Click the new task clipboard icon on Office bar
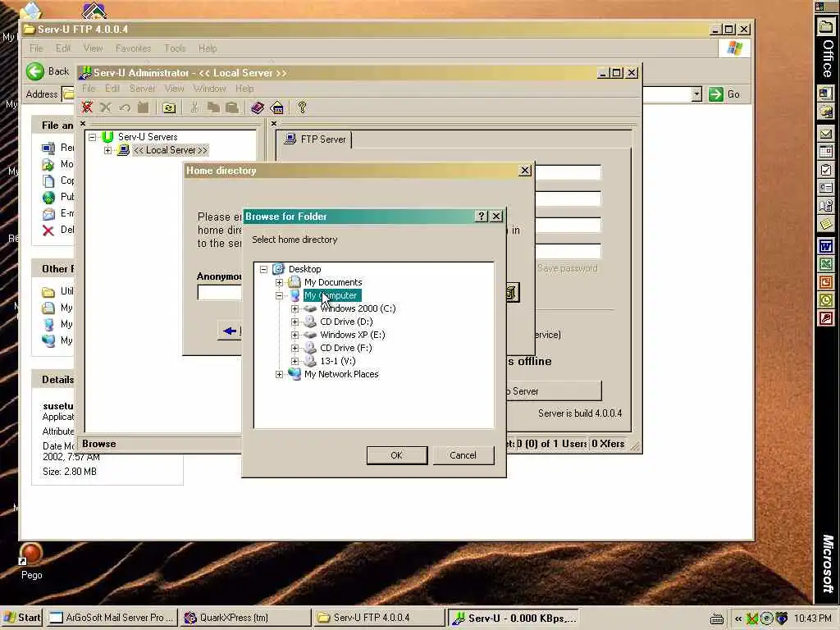 coord(825,170)
